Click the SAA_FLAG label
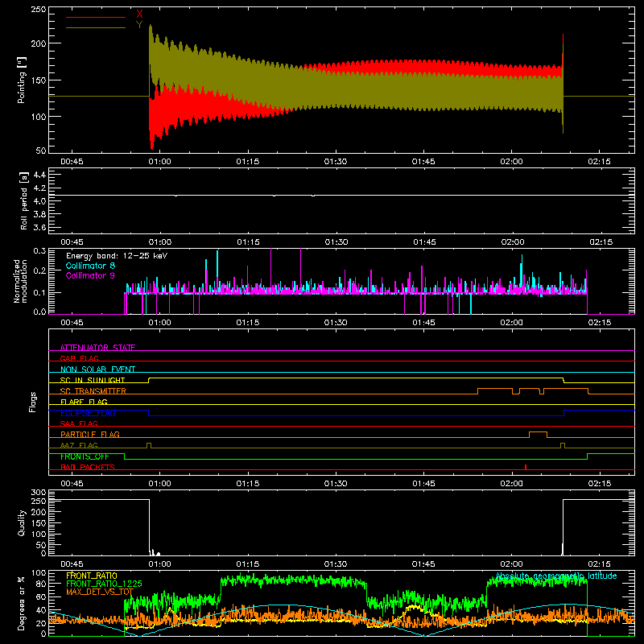This screenshot has height=644, width=644. tap(79, 423)
